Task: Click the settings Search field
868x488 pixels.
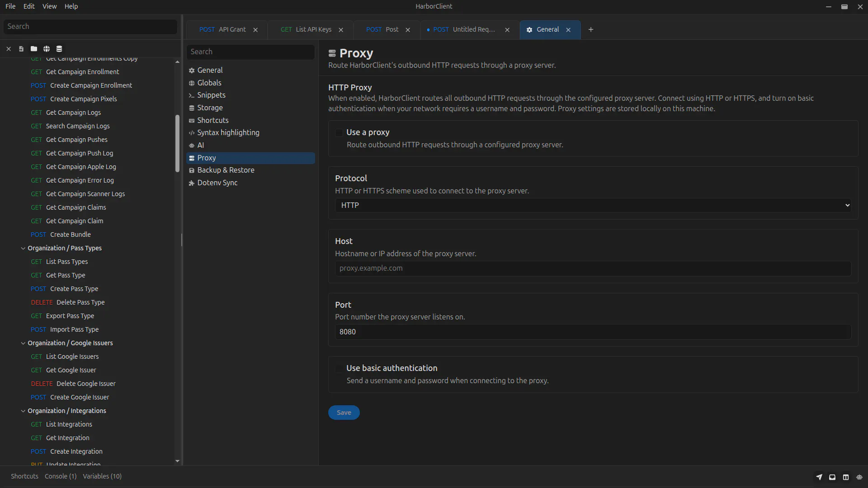Action: (250, 52)
